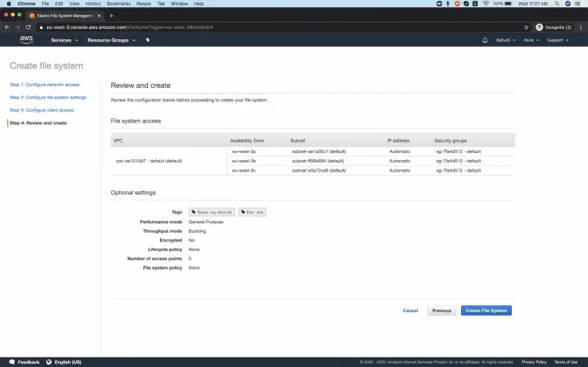Click the microphone menu bar icon
Screen dimensions: 588x367
(448, 3)
